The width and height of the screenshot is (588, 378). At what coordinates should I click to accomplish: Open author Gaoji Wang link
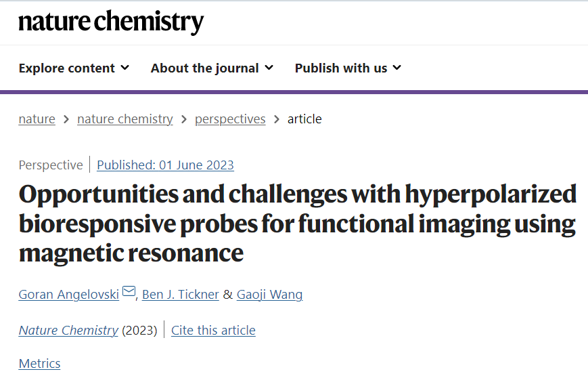pyautogui.click(x=269, y=294)
